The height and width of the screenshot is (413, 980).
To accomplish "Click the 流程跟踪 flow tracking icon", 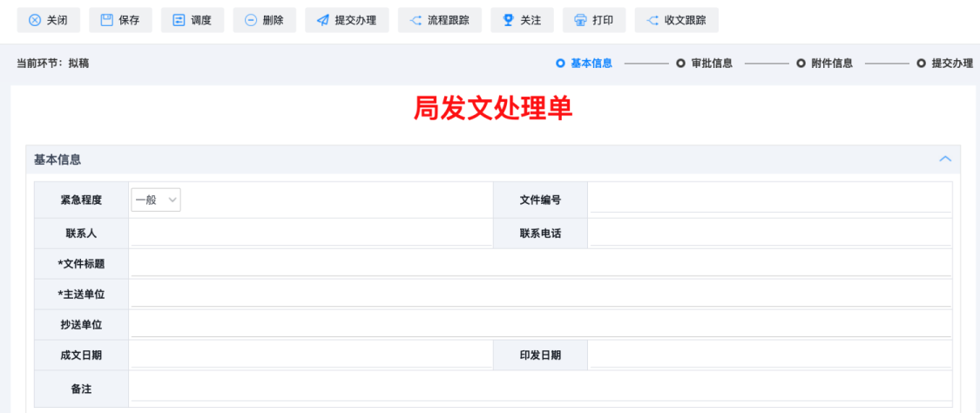I will (x=416, y=20).
